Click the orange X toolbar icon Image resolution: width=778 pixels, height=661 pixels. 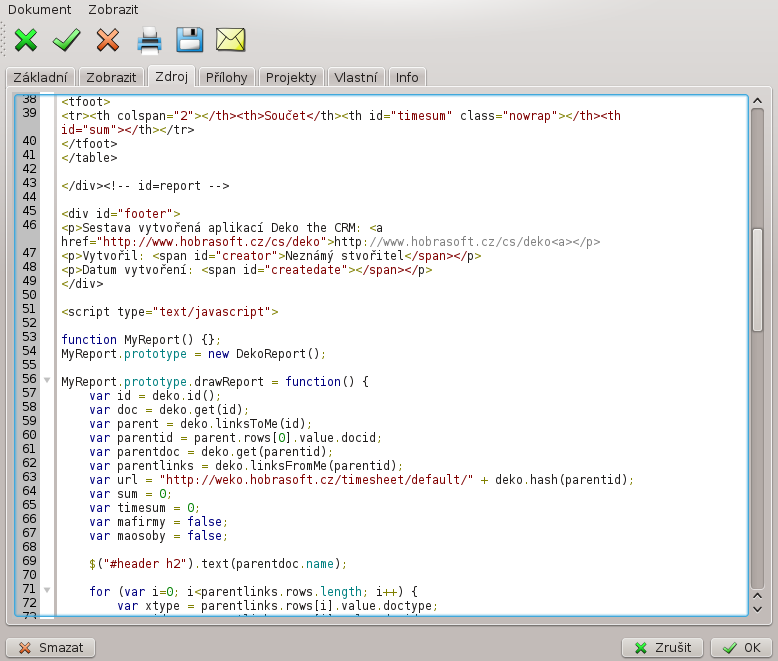click(108, 40)
